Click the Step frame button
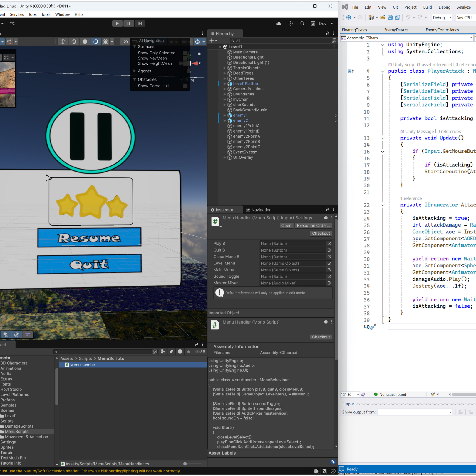This screenshot has width=476, height=476. [x=140, y=24]
